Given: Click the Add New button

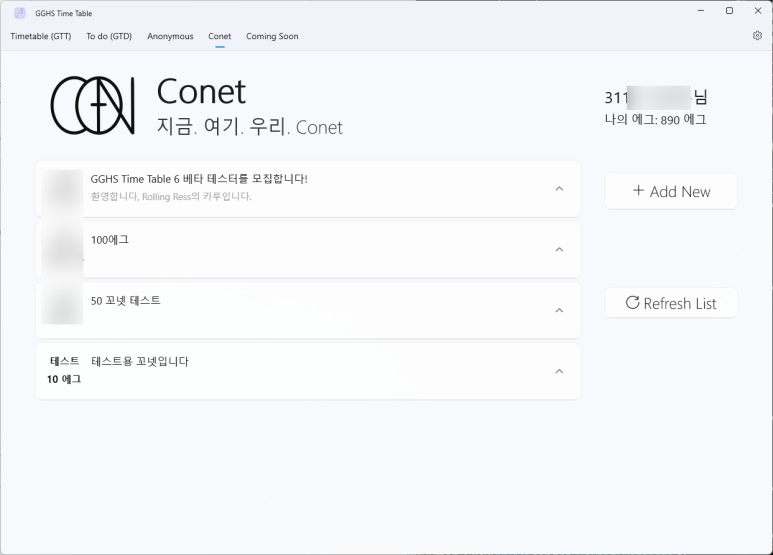Looking at the screenshot, I should point(671,191).
